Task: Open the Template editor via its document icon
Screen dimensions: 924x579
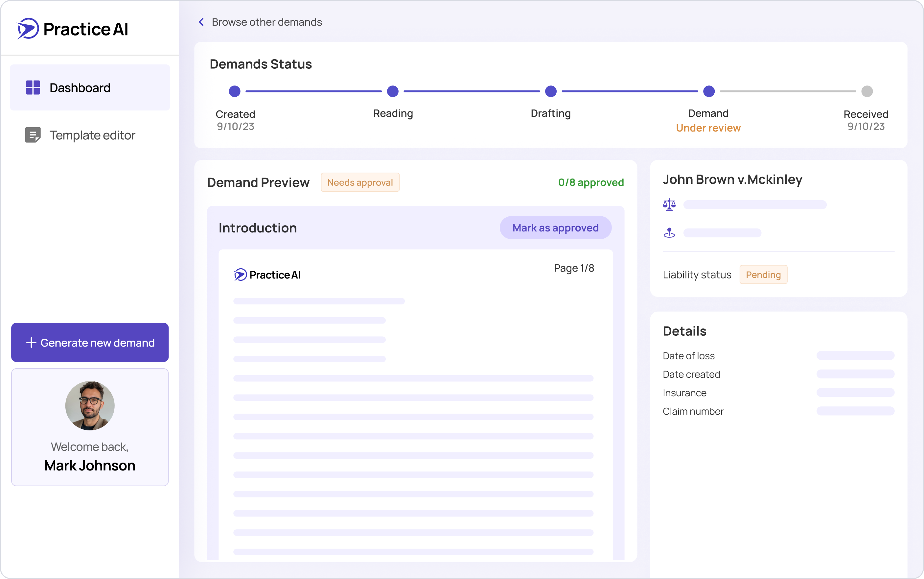Action: tap(33, 135)
